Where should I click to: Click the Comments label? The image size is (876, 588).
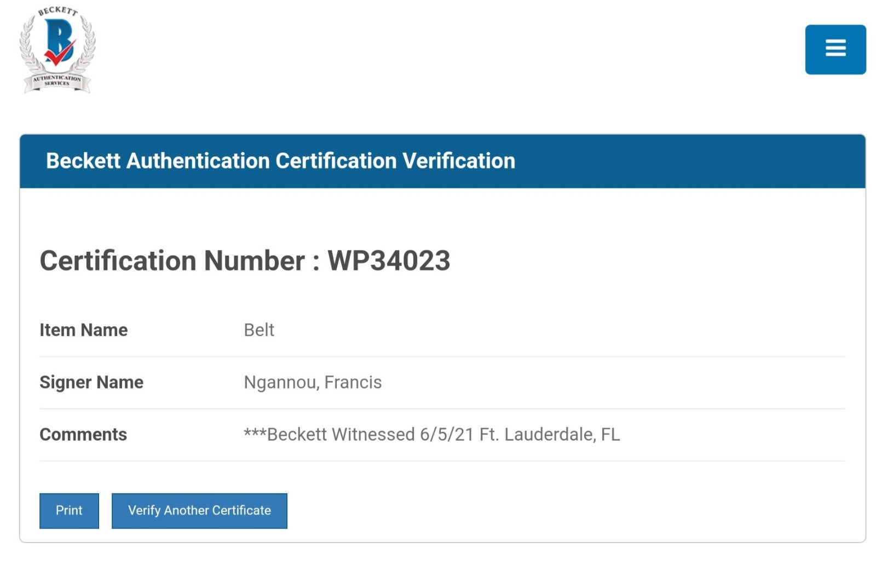pyautogui.click(x=83, y=434)
